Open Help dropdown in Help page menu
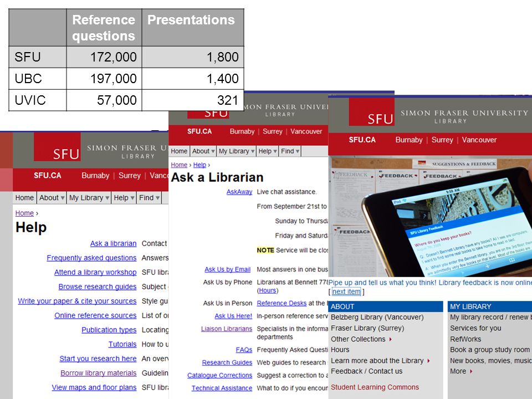The width and height of the screenshot is (532, 399). [124, 197]
